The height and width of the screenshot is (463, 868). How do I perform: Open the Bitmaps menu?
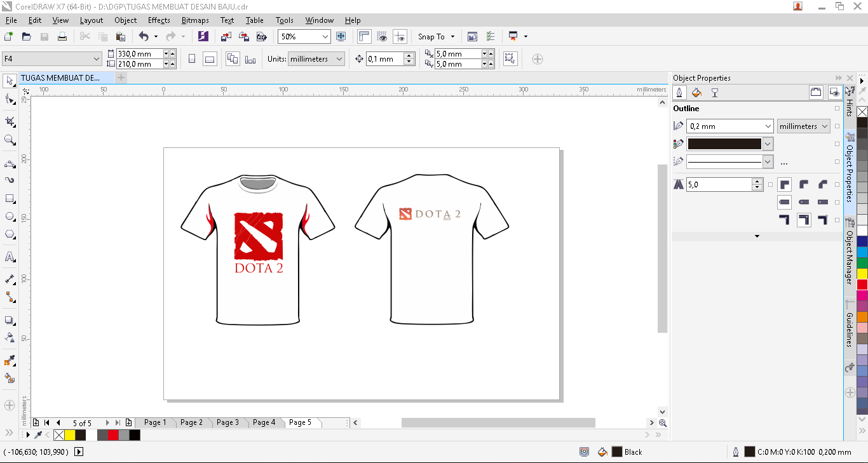195,20
